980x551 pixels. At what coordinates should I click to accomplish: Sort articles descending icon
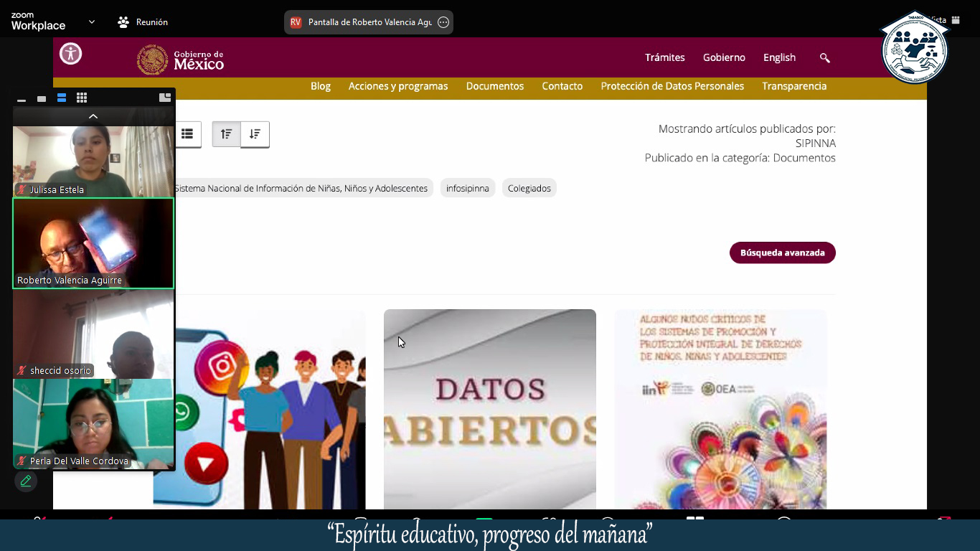click(255, 134)
